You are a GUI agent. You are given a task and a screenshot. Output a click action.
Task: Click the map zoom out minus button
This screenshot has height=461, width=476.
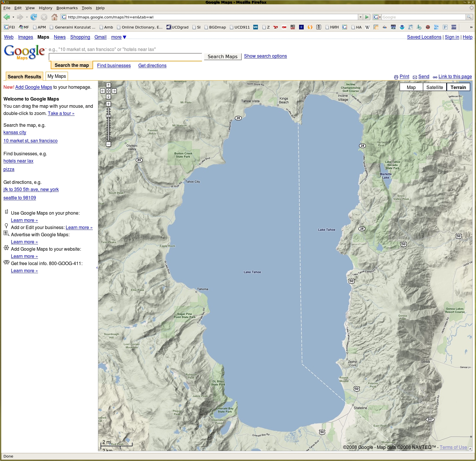108,144
